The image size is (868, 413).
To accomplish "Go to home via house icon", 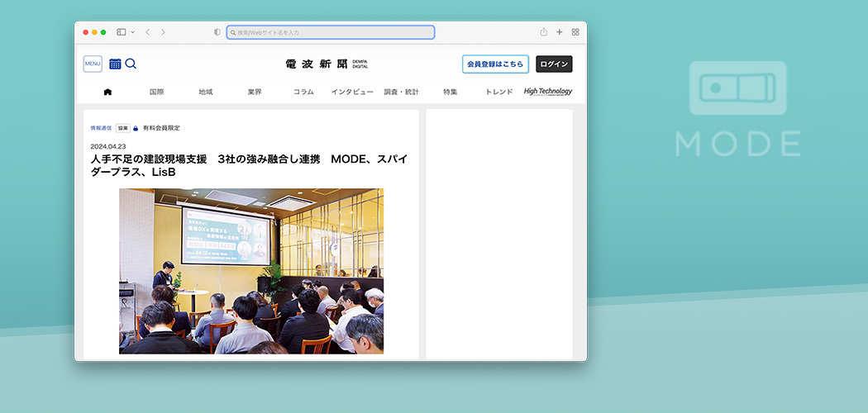I will 107,92.
